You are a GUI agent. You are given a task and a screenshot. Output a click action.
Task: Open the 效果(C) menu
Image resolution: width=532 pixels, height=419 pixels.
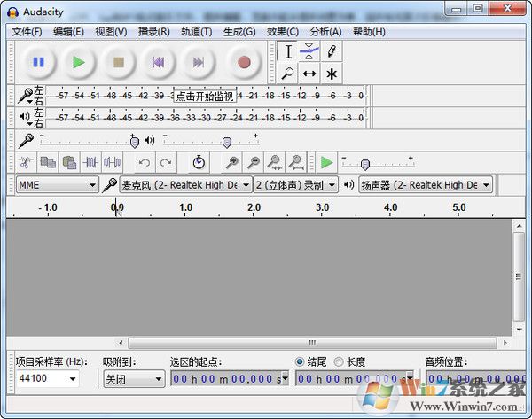282,32
